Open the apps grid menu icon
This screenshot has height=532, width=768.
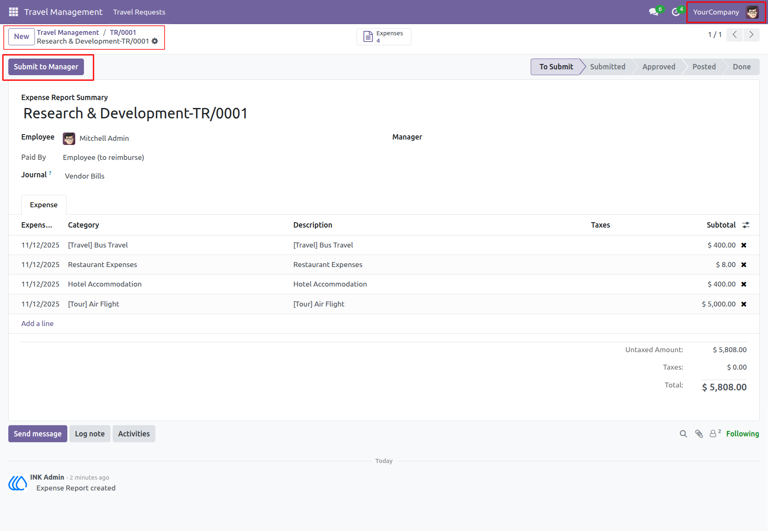click(x=13, y=12)
